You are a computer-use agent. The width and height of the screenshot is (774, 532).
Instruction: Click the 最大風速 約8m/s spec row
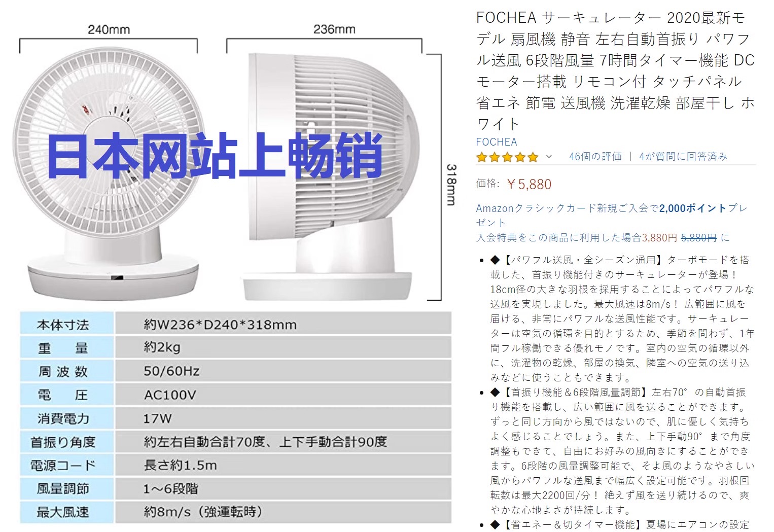click(235, 512)
